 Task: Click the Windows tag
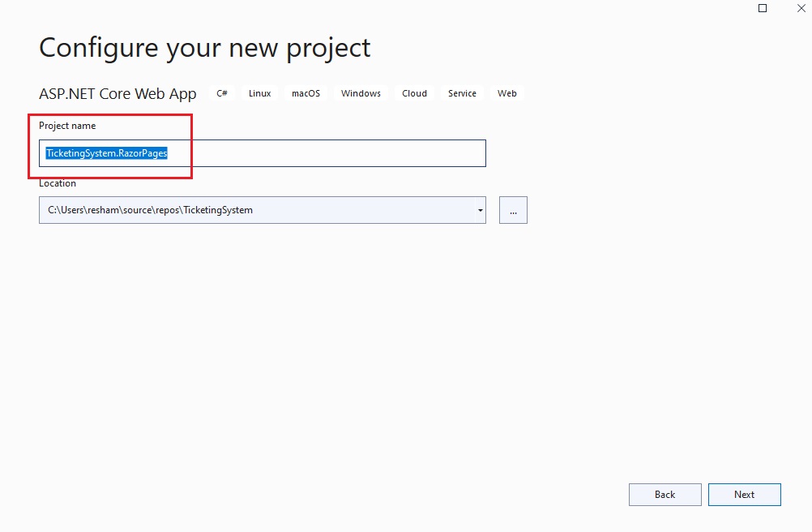pos(361,93)
